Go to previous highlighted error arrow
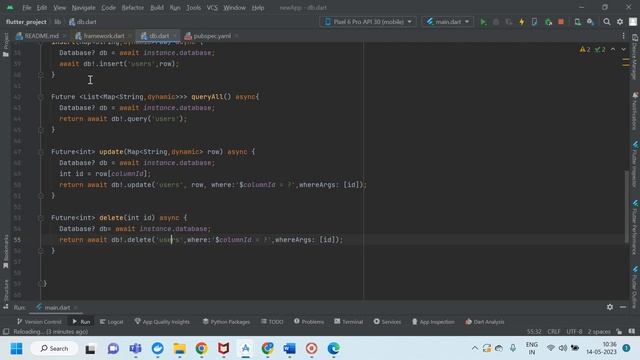 tap(613, 49)
